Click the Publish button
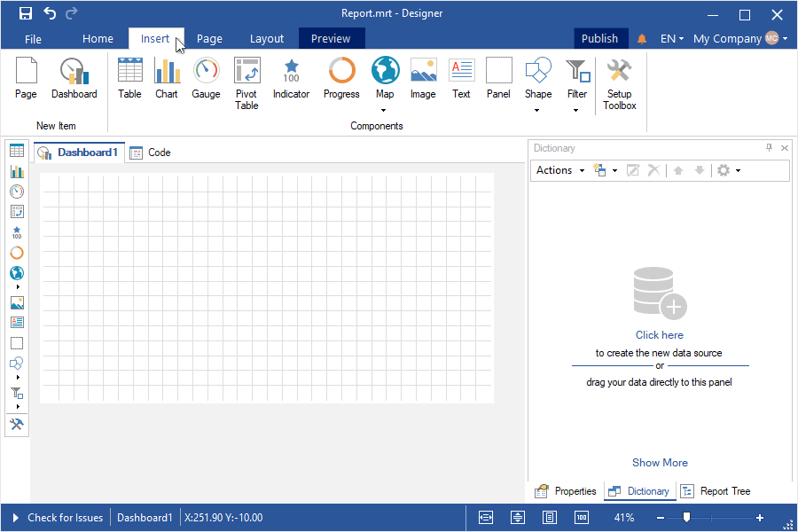Screen dimensions: 798x532 [x=600, y=39]
